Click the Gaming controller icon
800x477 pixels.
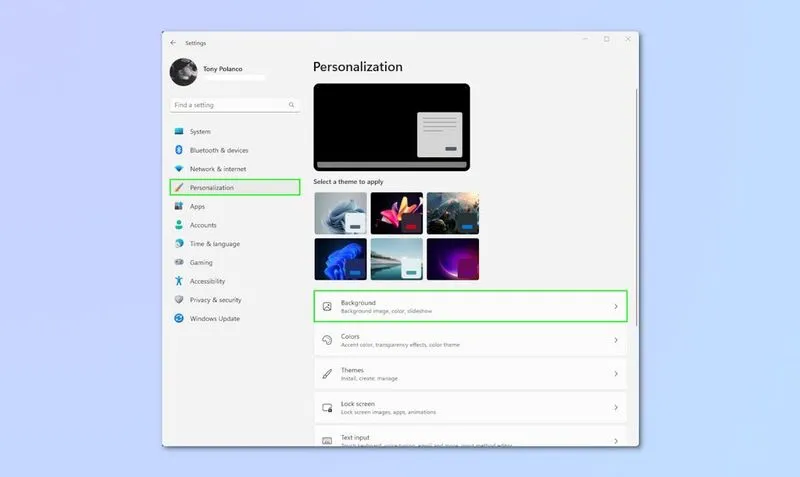pyautogui.click(x=179, y=262)
